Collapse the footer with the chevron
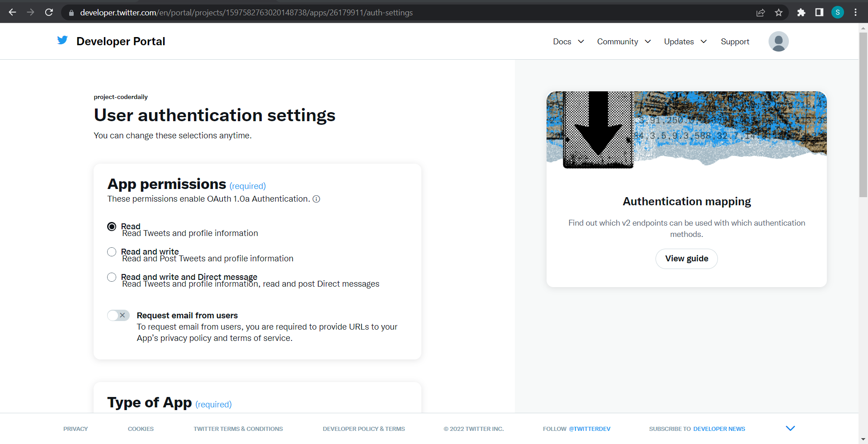The height and width of the screenshot is (444, 868). coord(790,429)
